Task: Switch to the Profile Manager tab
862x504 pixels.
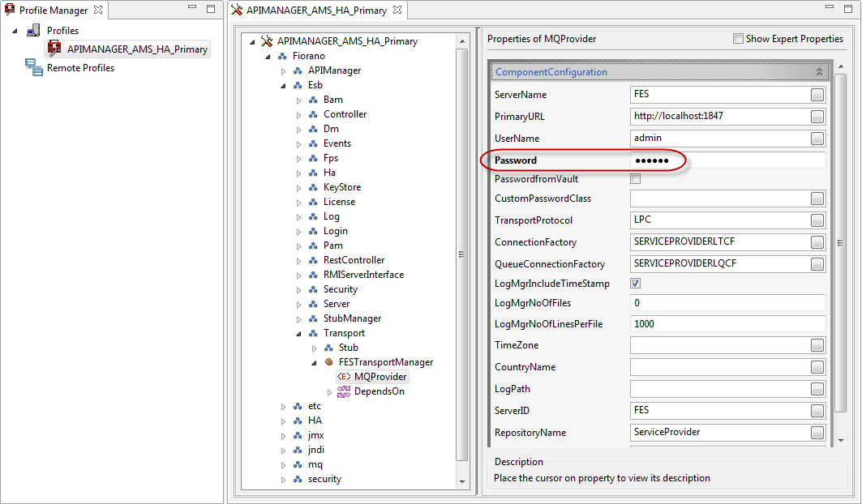Action: pos(54,10)
